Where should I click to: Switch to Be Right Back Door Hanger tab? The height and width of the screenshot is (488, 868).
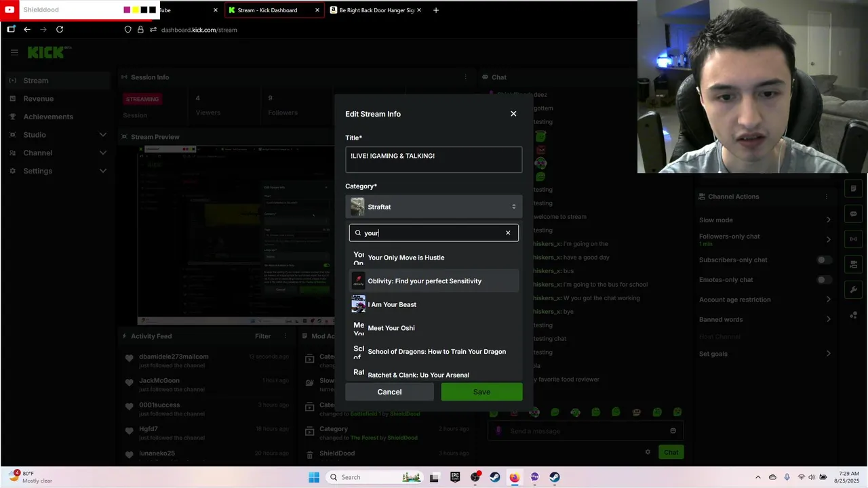(x=376, y=10)
